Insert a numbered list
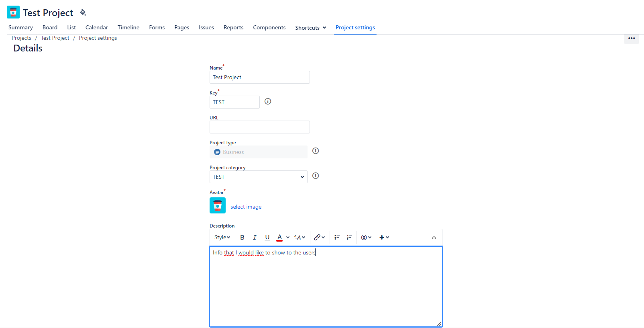 350,238
